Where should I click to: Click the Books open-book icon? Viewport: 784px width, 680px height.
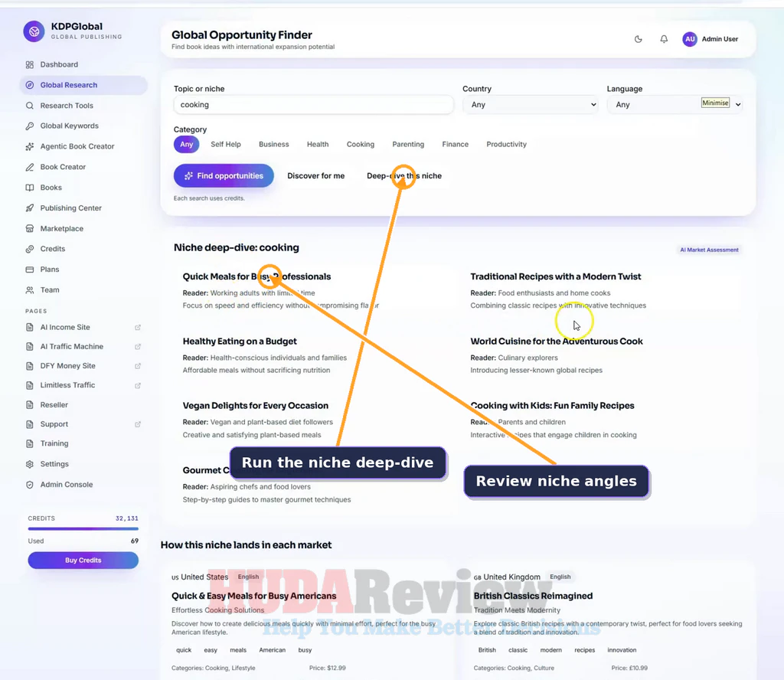pos(30,188)
